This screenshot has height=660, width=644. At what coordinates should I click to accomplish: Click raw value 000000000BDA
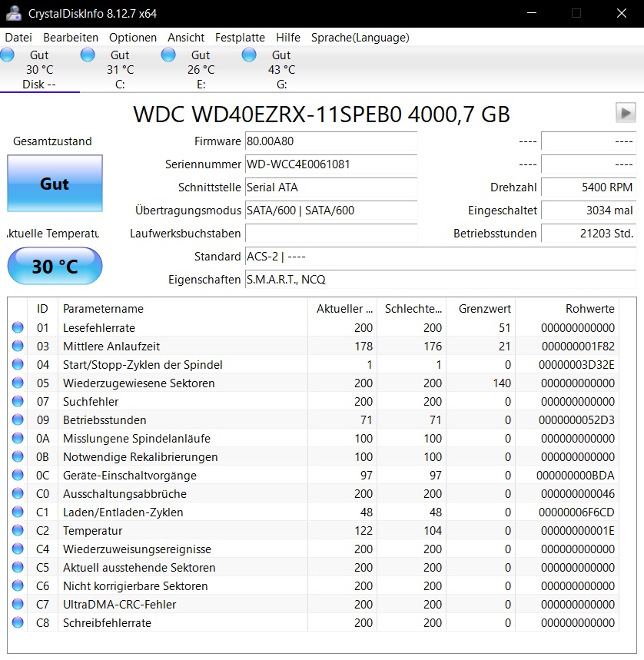[576, 476]
